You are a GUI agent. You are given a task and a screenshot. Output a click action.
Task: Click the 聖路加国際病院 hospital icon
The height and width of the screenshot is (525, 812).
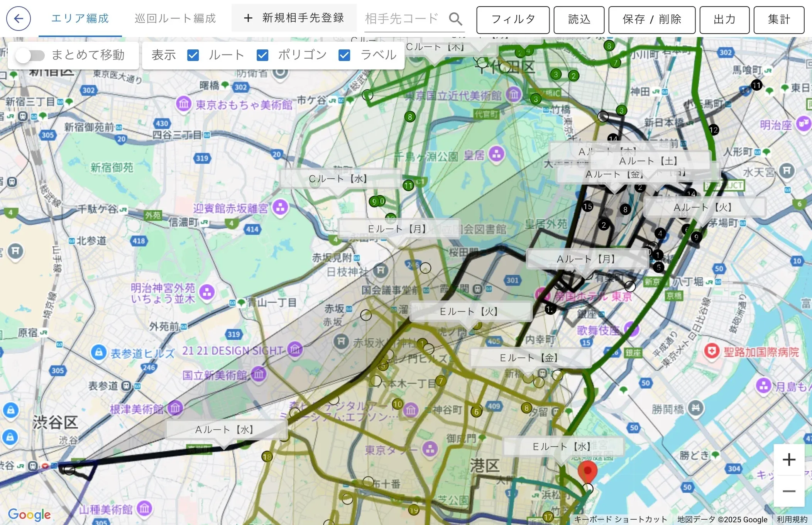click(x=711, y=351)
